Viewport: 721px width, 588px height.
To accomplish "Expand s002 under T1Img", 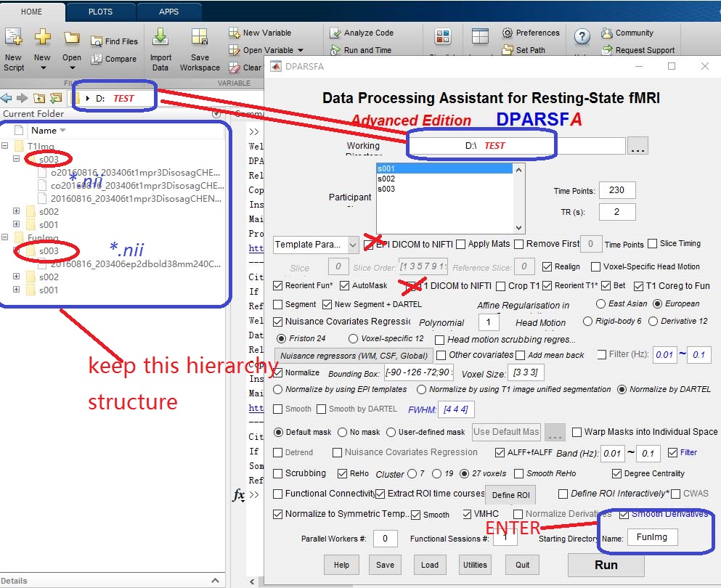I will 16,211.
